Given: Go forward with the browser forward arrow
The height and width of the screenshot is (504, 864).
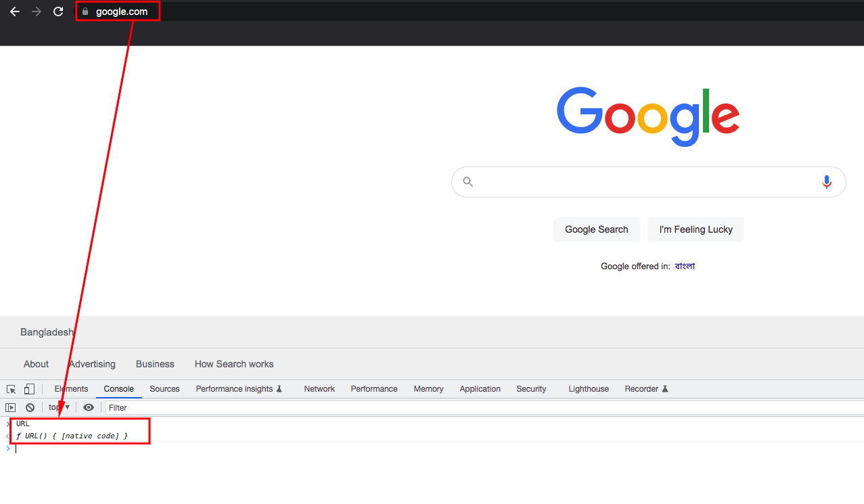Looking at the screenshot, I should (x=37, y=12).
